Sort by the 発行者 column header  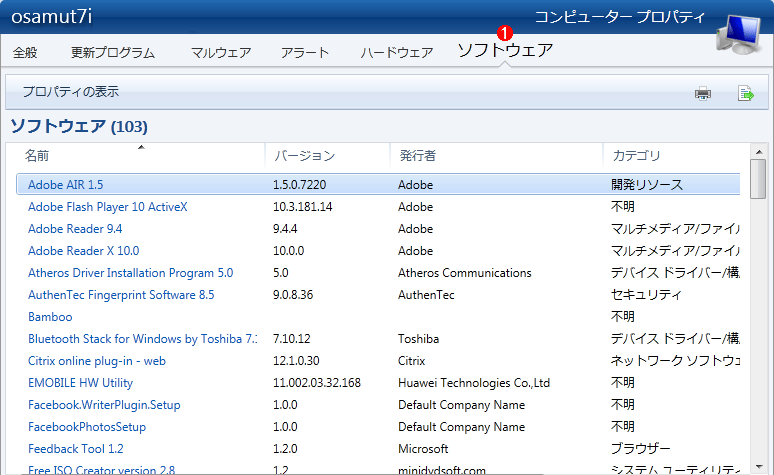pos(418,156)
